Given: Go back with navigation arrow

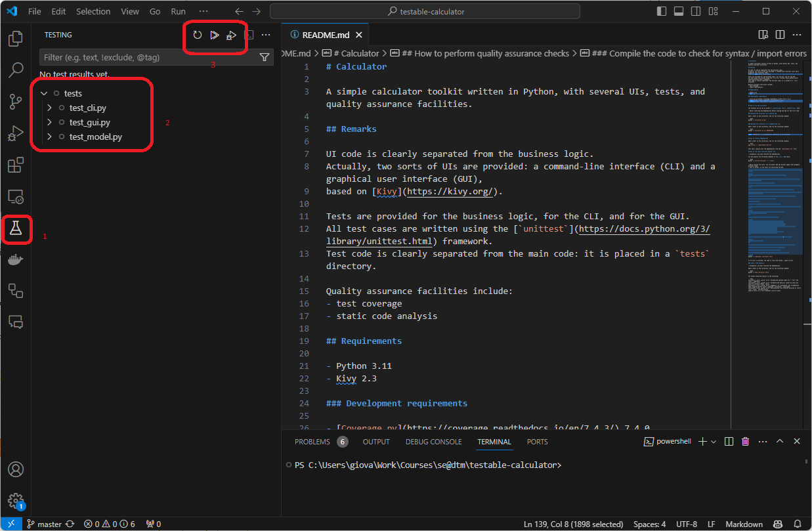Looking at the screenshot, I should point(240,11).
